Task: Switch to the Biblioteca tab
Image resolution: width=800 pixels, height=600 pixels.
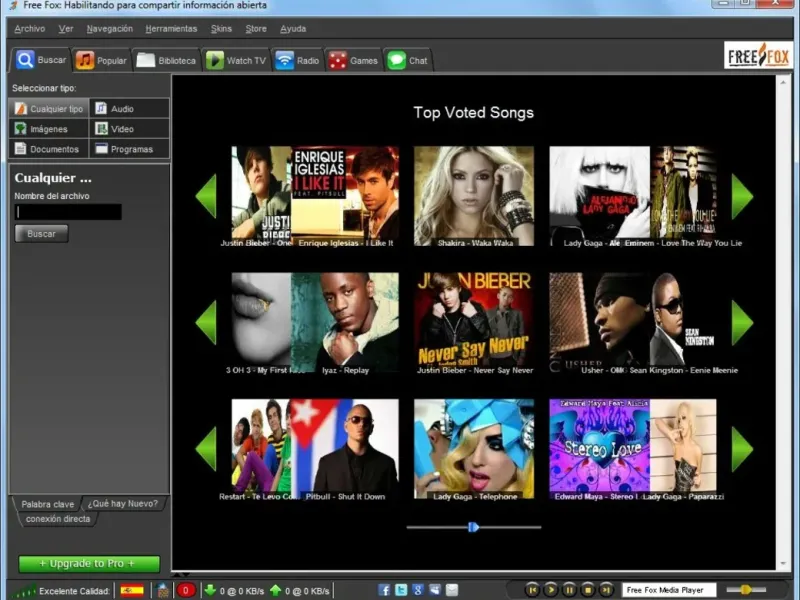Action: 166,61
